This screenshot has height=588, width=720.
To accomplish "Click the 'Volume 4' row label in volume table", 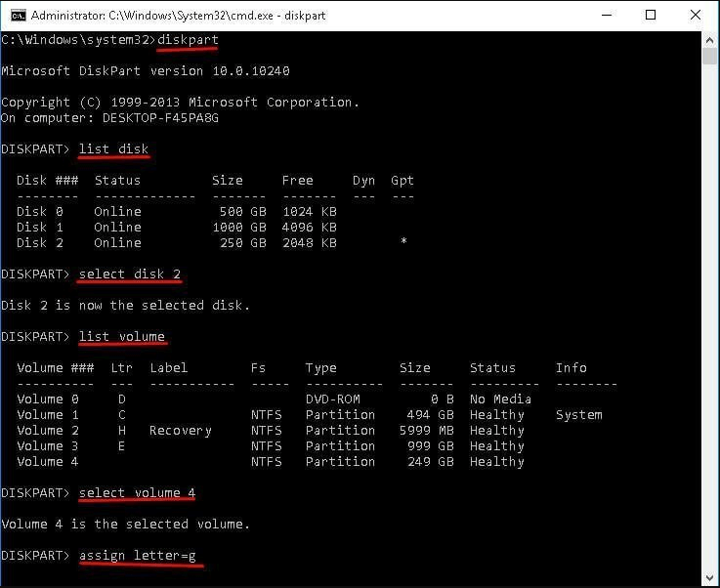I will [47, 462].
